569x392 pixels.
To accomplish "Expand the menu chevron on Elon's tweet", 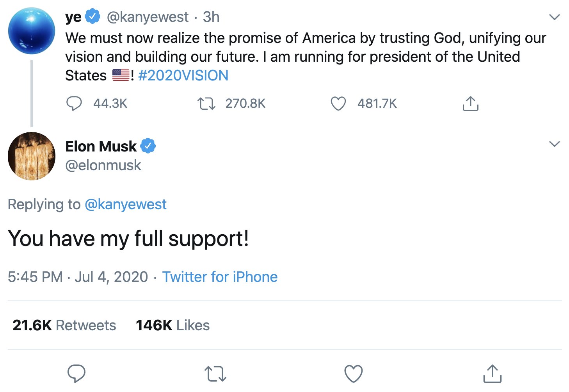I will click(x=554, y=144).
